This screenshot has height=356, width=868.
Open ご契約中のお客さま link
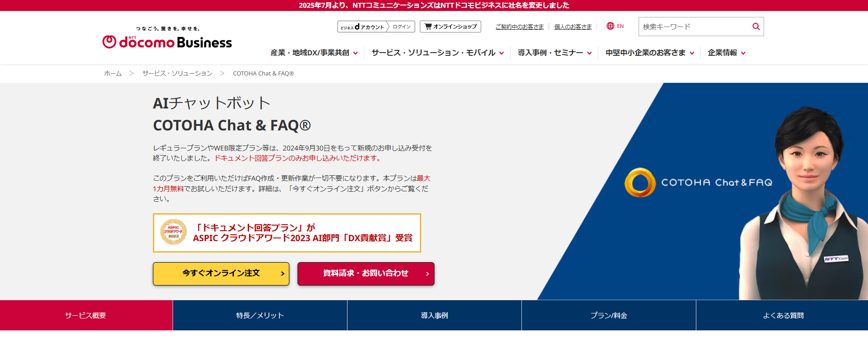(520, 27)
